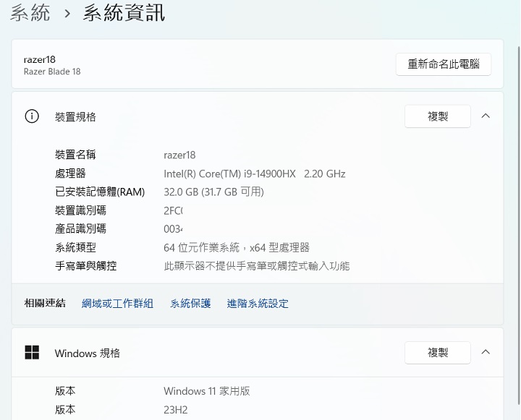This screenshot has height=420, width=521.
Task: Click the 重新命名此電腦 button
Action: pos(444,64)
